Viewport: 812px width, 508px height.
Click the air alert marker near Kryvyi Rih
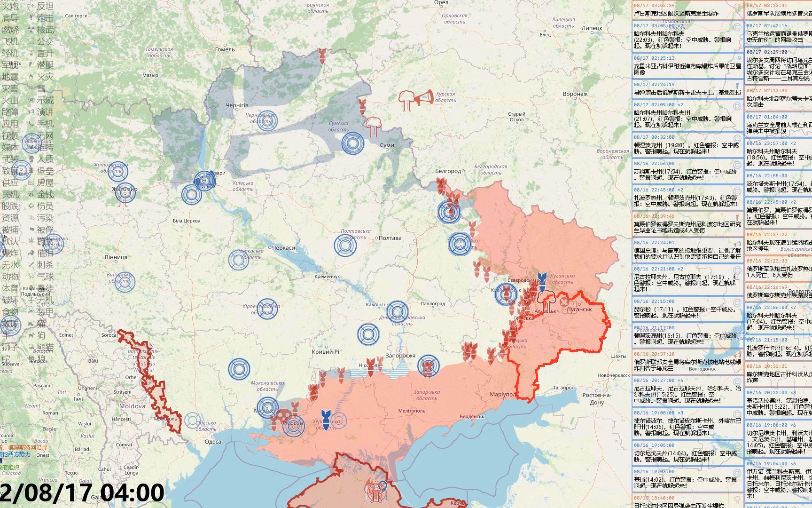coord(368,334)
